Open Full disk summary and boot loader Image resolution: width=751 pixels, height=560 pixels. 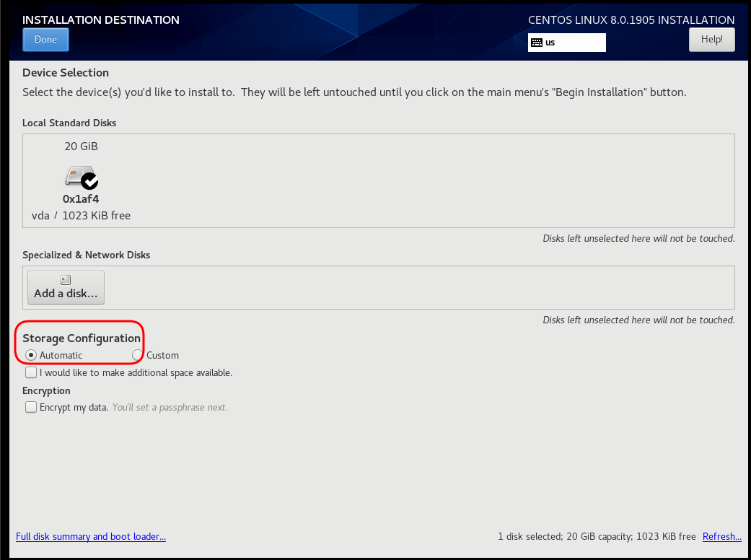pyautogui.click(x=90, y=536)
